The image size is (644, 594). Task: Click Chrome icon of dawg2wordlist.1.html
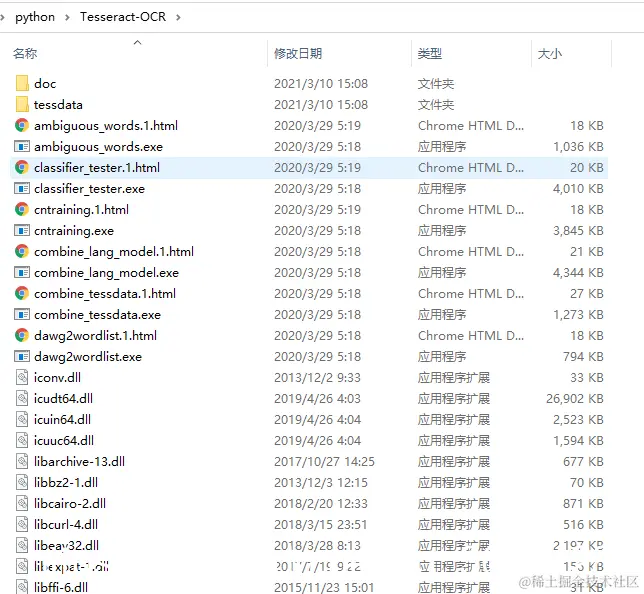click(22, 335)
